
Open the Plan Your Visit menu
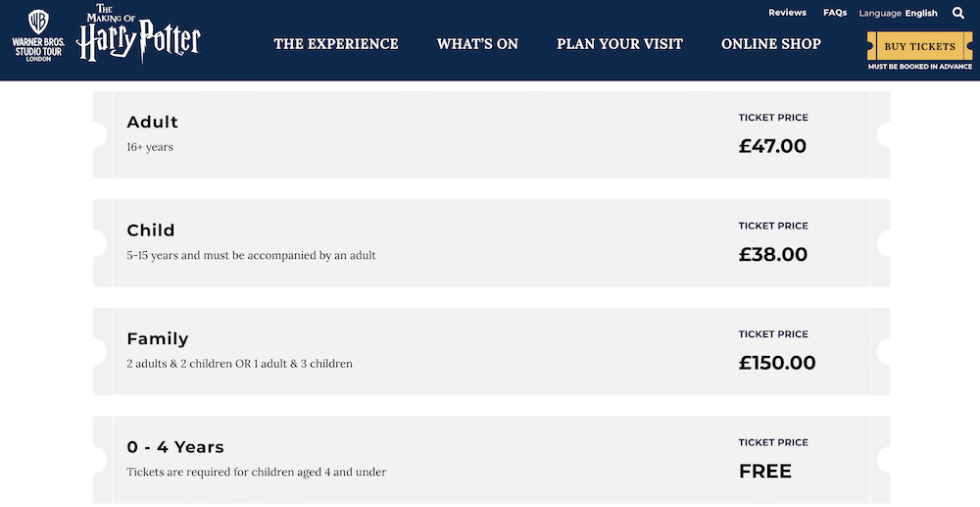pyautogui.click(x=619, y=44)
